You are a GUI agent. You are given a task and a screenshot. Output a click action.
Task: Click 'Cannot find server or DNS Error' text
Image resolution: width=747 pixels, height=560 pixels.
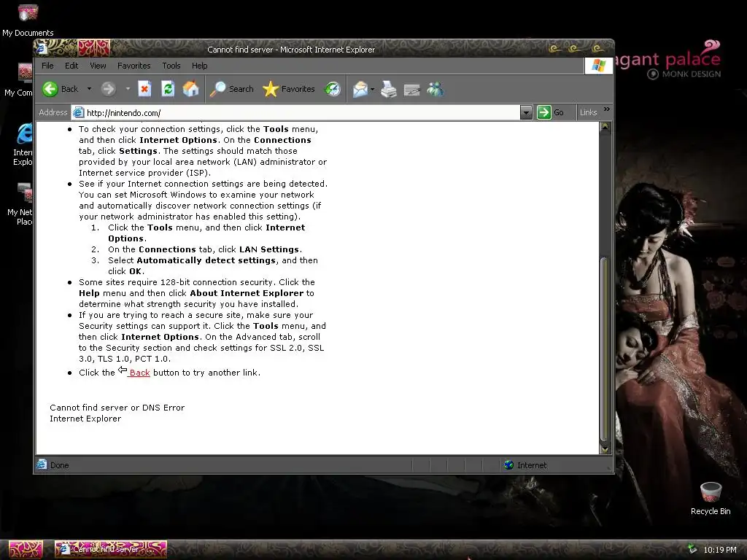[x=117, y=408]
